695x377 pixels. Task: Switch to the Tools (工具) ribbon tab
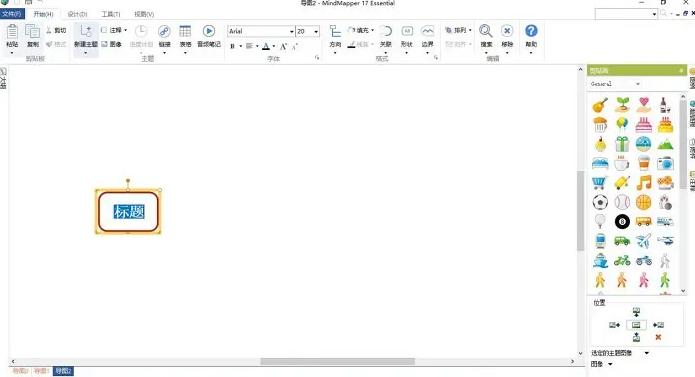coord(111,14)
